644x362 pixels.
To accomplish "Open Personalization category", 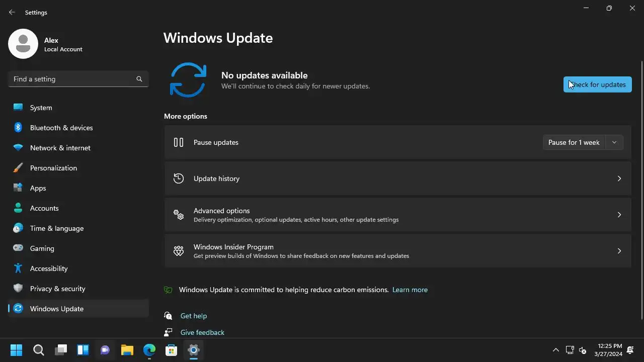I will 78,168.
